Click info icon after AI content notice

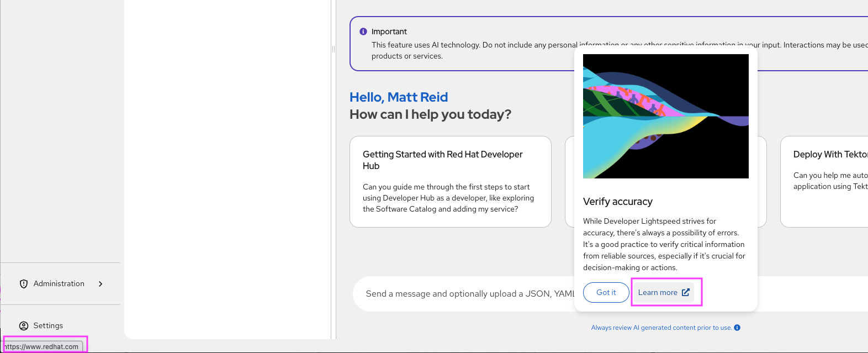[737, 328]
